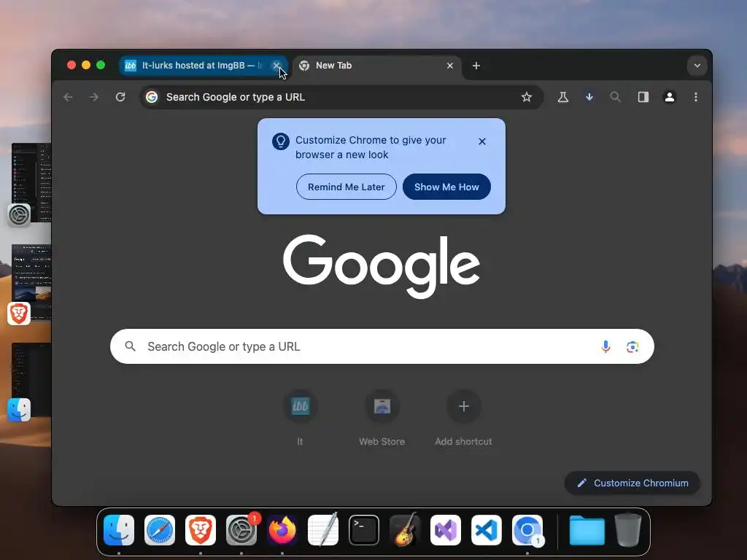
Task: Launch GarageBand from the Dock
Action: click(405, 530)
